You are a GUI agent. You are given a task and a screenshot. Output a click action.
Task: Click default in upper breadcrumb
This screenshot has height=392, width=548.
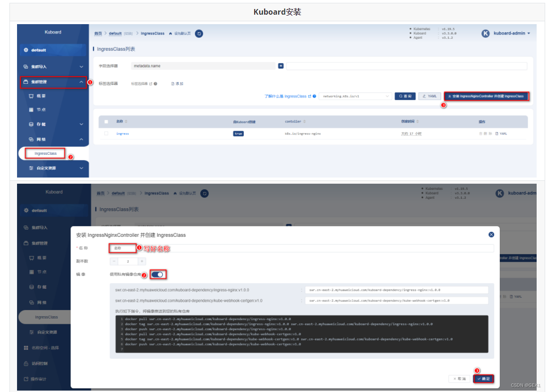coord(115,34)
